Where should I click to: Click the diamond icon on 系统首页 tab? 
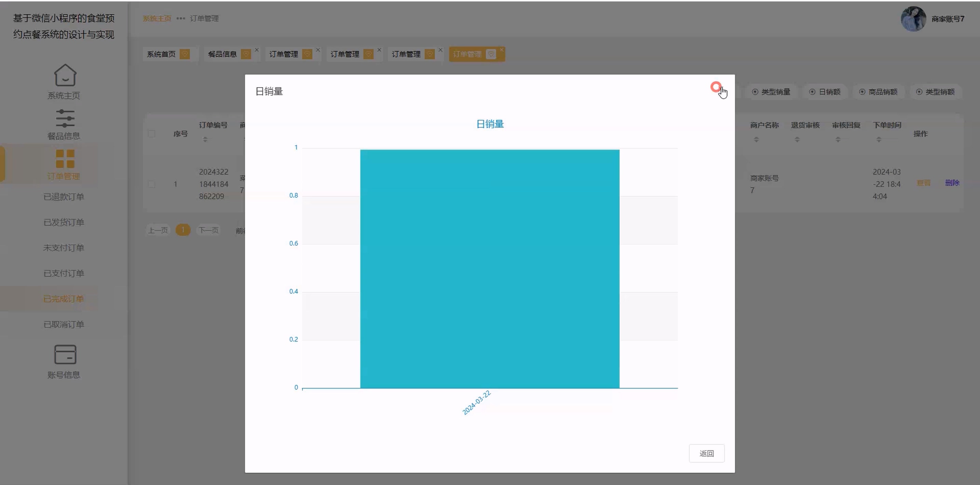click(185, 54)
